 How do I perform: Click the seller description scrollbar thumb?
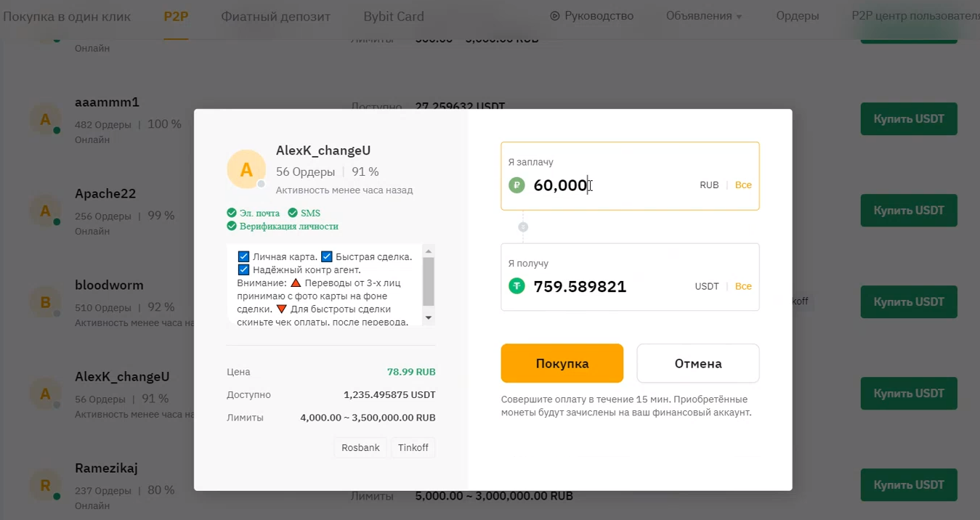[x=429, y=282]
